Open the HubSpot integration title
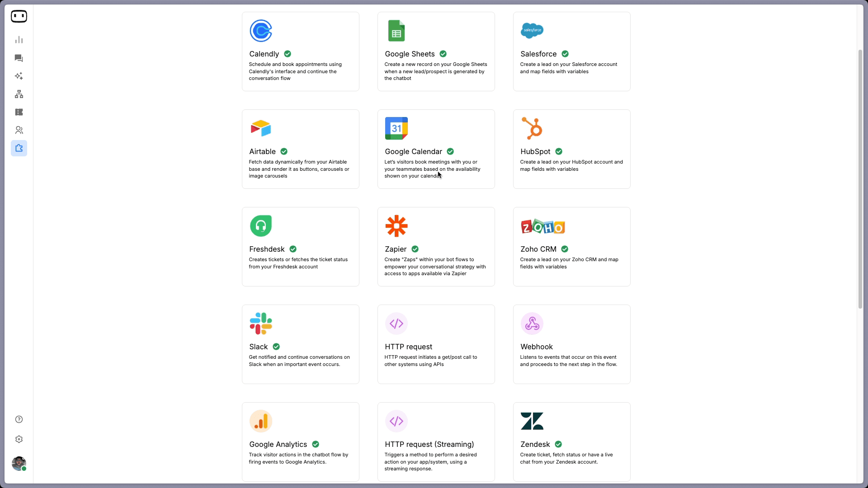 [x=535, y=151]
